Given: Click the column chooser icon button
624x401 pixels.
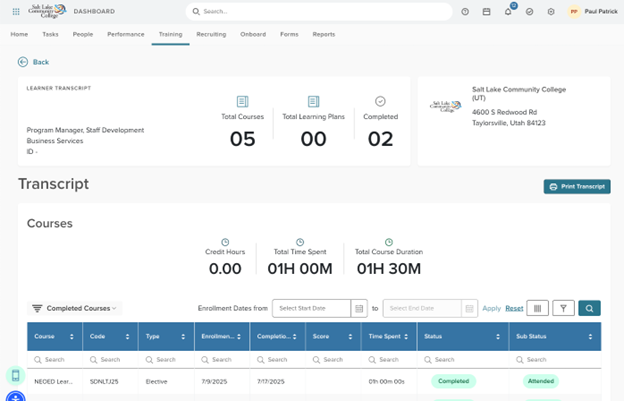Looking at the screenshot, I should click(538, 308).
